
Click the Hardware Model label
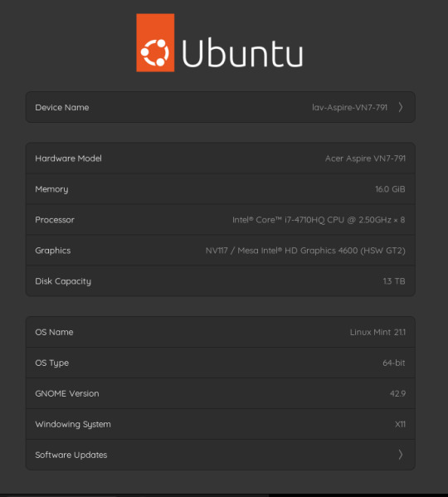(x=68, y=158)
